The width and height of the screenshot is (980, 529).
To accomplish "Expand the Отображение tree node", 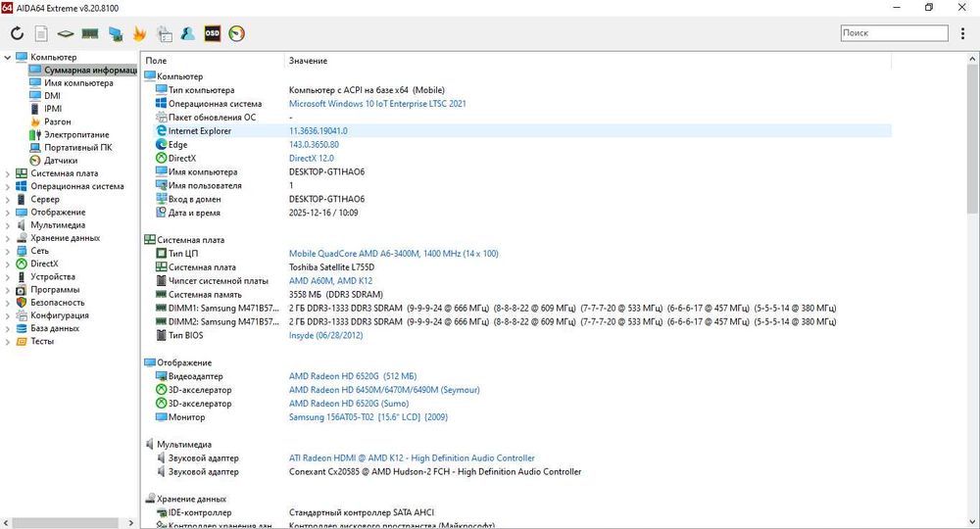I will 8,213.
